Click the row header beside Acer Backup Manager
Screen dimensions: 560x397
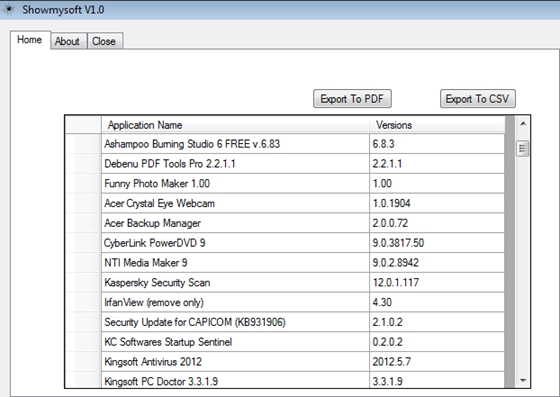(84, 223)
